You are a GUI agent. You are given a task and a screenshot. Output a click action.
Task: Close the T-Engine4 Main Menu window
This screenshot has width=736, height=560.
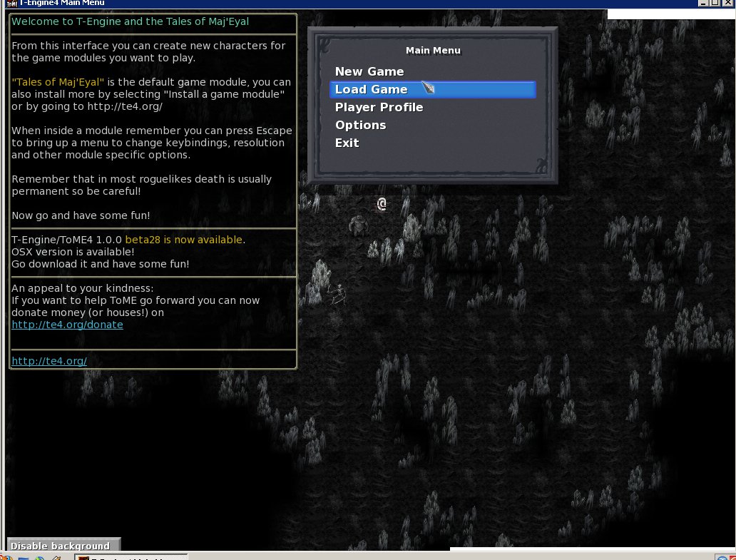[x=727, y=2]
